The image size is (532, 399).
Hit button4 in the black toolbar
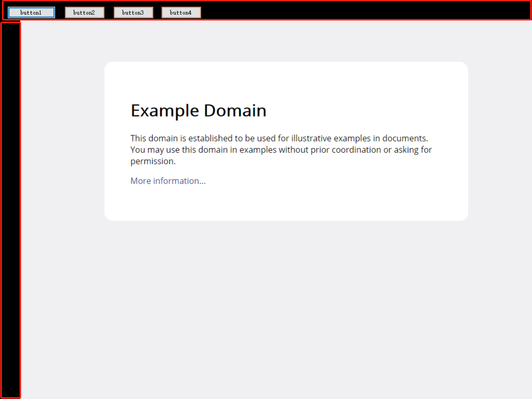181,12
